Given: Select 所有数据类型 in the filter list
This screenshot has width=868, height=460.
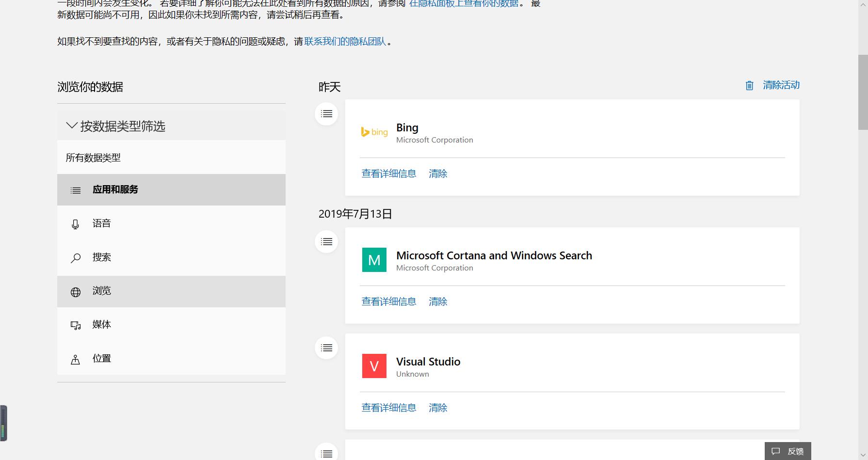Looking at the screenshot, I should tap(94, 157).
